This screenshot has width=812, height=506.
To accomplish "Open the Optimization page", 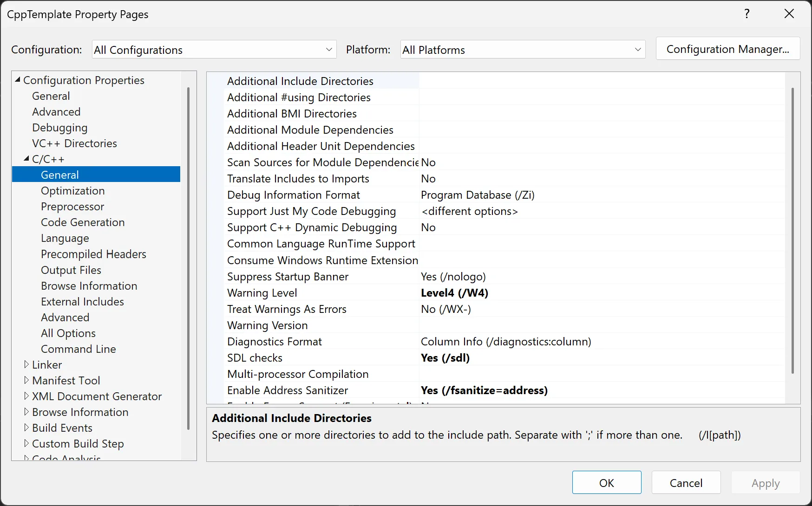I will tap(72, 191).
